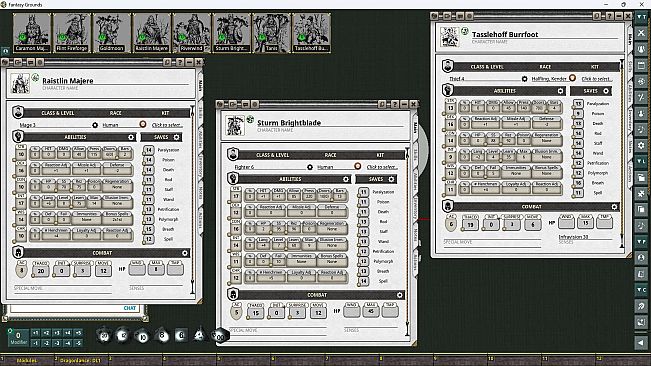Apply -1 to the modifier stack
Screen dimensions: 651x366
click(35, 343)
